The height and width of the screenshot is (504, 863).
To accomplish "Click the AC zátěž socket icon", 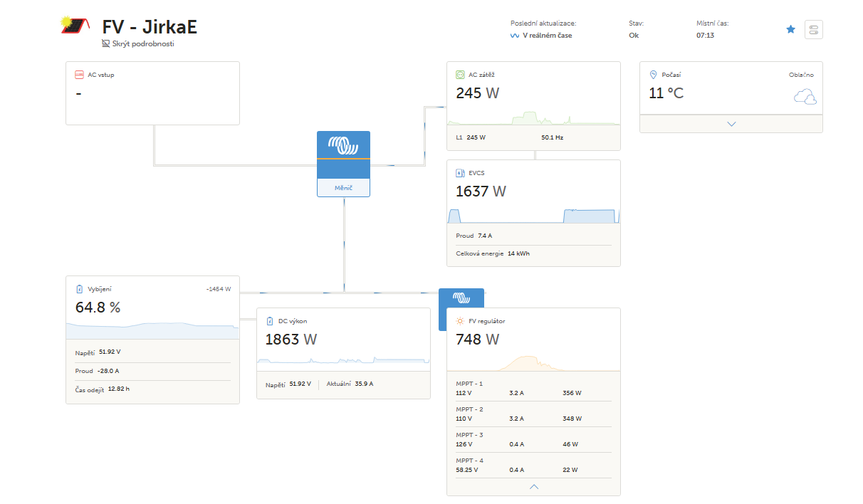I will 460,75.
